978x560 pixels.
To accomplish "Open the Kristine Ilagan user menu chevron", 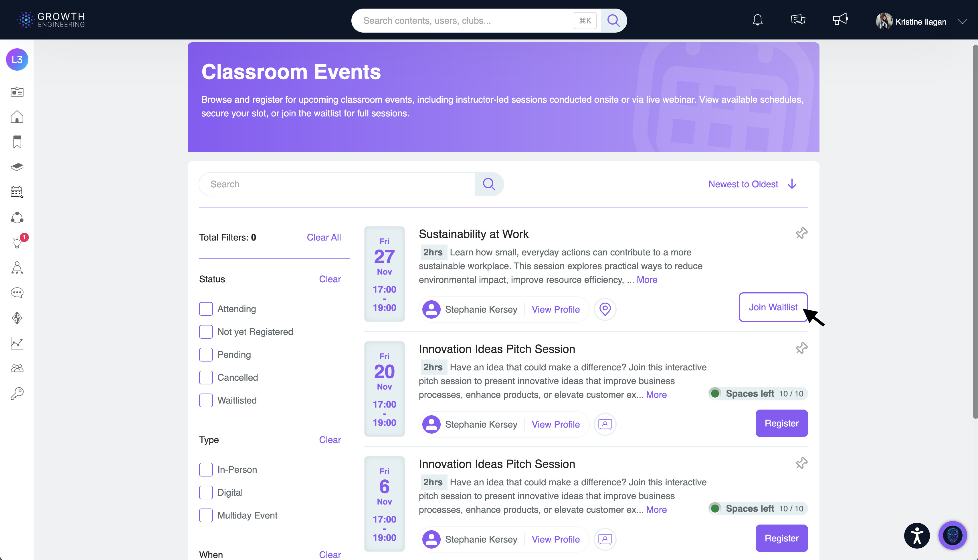I will [x=963, y=21].
